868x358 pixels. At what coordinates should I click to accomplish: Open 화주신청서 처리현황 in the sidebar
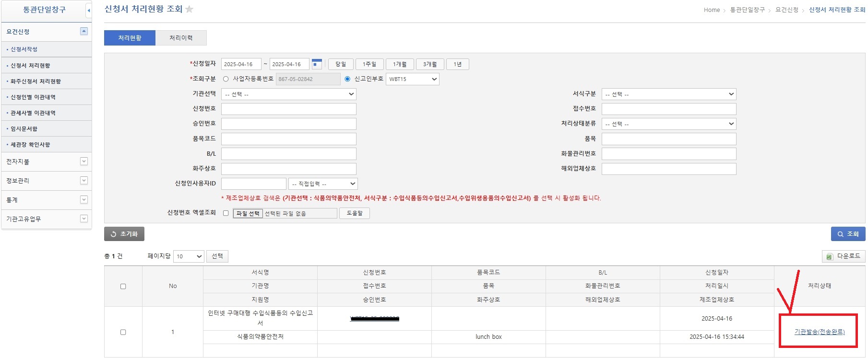[47, 81]
